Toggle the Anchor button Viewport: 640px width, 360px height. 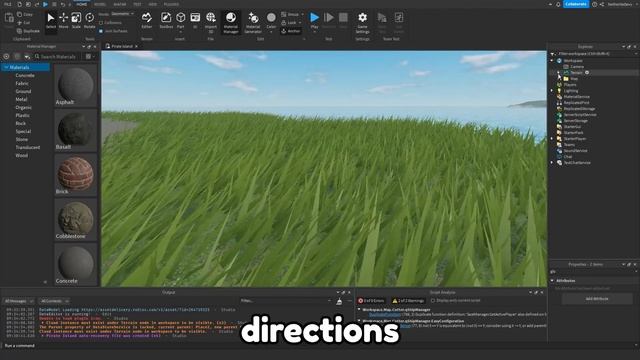point(291,31)
